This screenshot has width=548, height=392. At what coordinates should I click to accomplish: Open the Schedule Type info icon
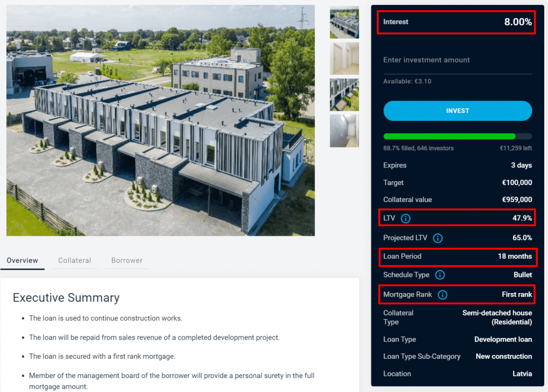440,275
